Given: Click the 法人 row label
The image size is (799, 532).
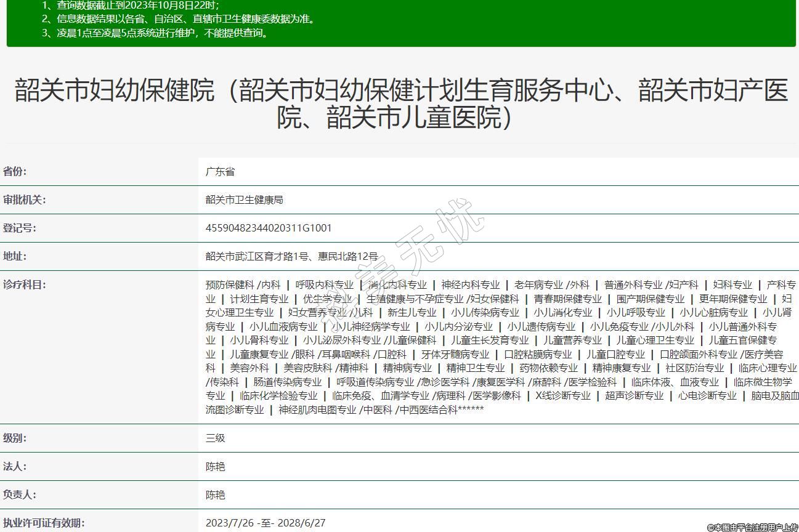Looking at the screenshot, I should tap(15, 466).
